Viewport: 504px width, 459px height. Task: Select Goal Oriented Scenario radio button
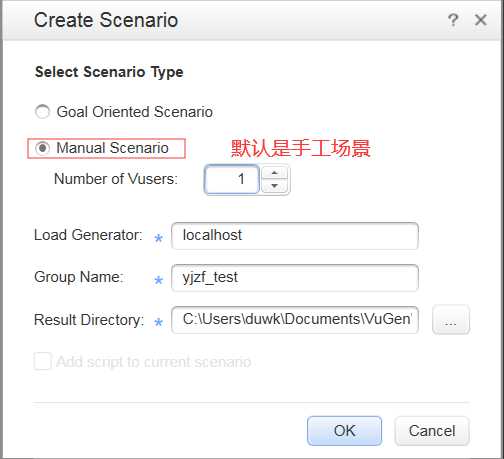pyautogui.click(x=42, y=112)
